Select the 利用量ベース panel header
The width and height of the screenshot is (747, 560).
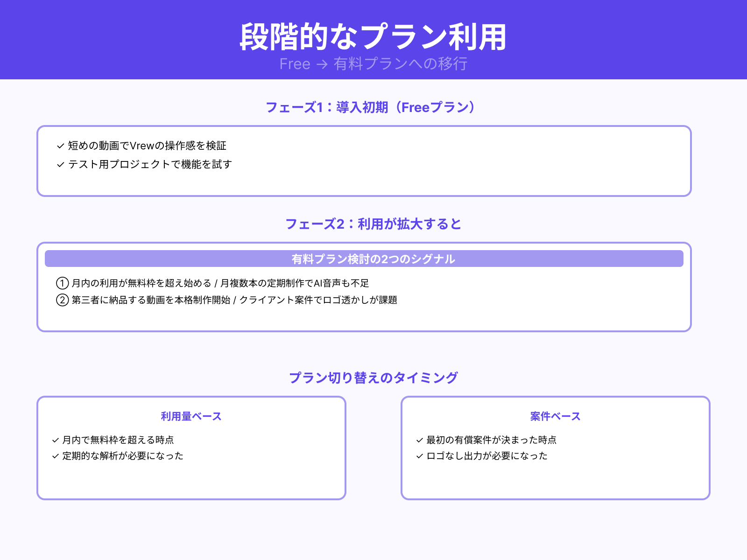point(191,416)
